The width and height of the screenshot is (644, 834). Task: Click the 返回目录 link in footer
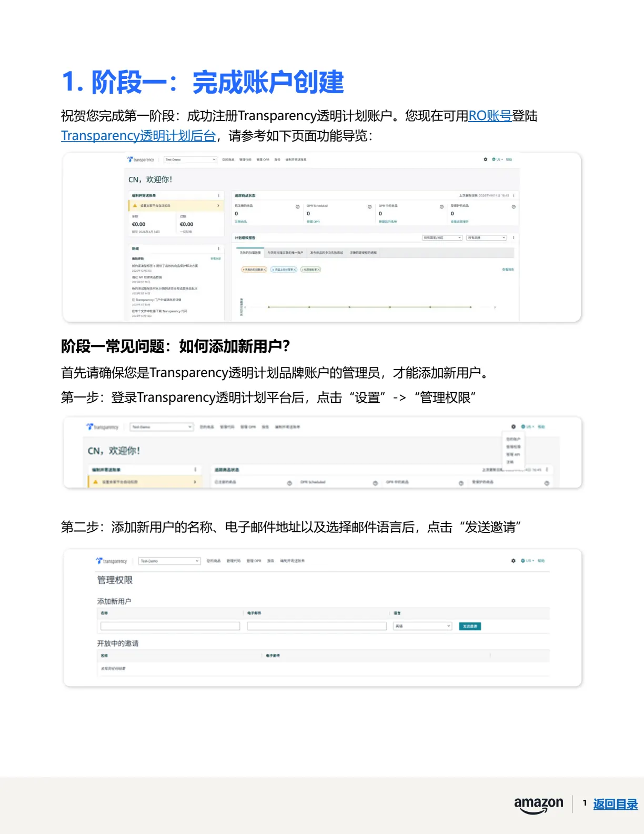pos(615,804)
